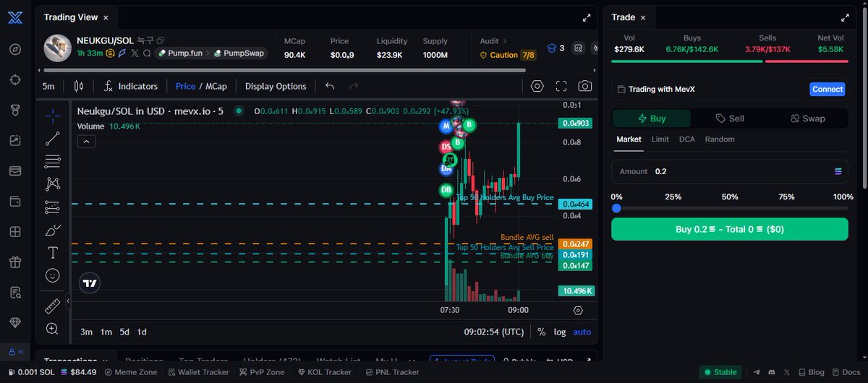Open the candlestick chart type selector
Screen dimensions: 868x383
pyautogui.click(x=79, y=86)
